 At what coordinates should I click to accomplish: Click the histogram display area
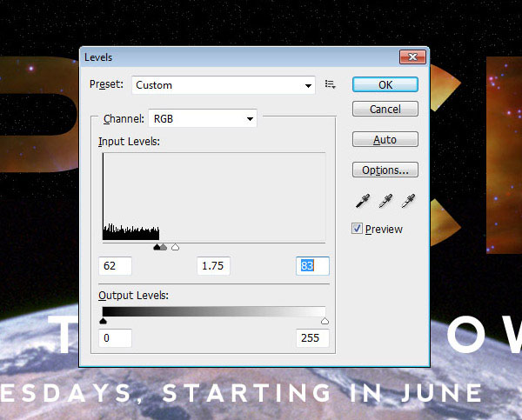(214, 197)
